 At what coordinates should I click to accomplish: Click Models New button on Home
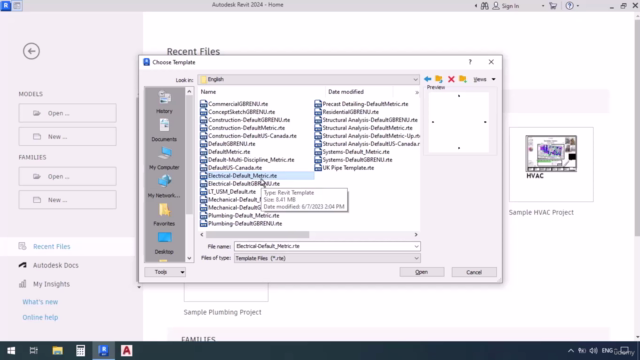[x=67, y=136]
